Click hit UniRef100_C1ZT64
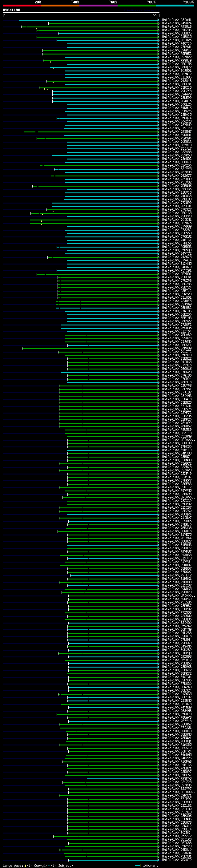 click(x=176, y=332)
